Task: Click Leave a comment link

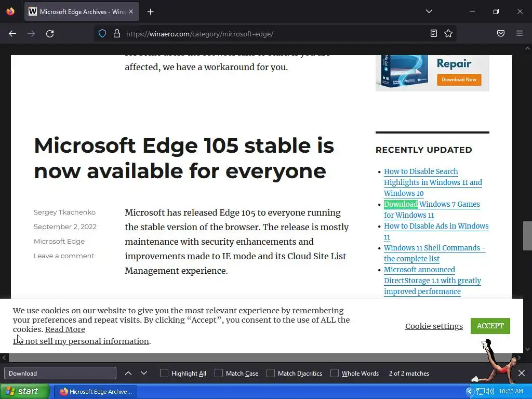Action: pos(64,256)
